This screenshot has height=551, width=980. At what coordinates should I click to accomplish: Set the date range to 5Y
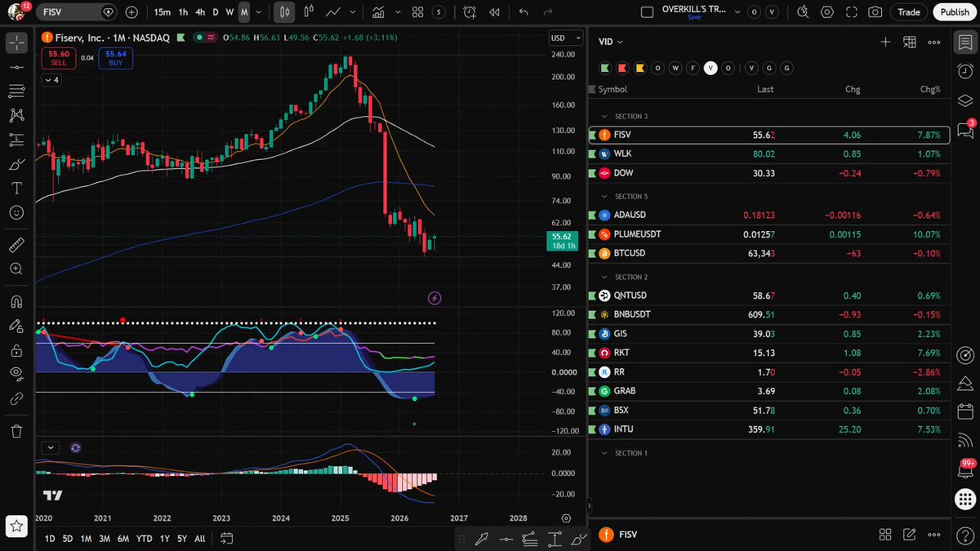pos(182,539)
